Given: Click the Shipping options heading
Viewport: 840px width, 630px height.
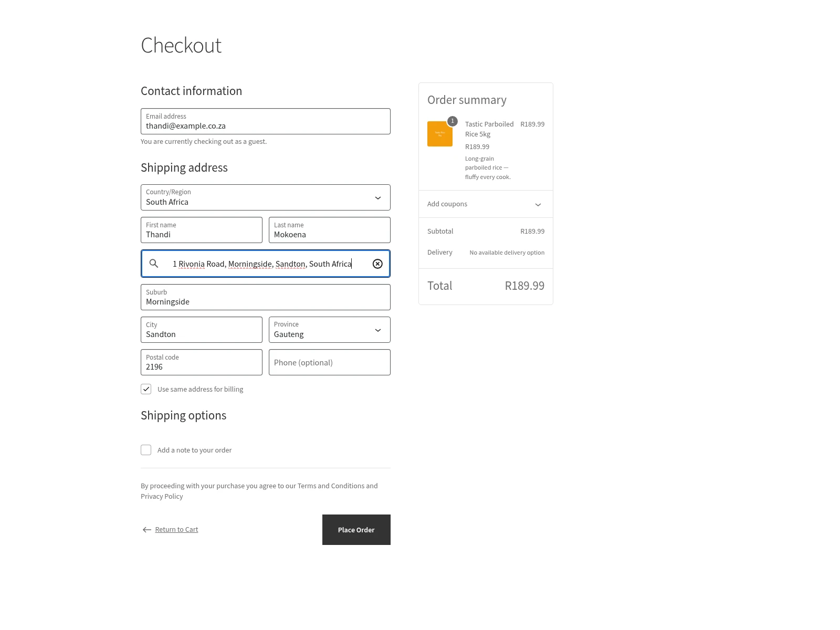Looking at the screenshot, I should tap(183, 415).
